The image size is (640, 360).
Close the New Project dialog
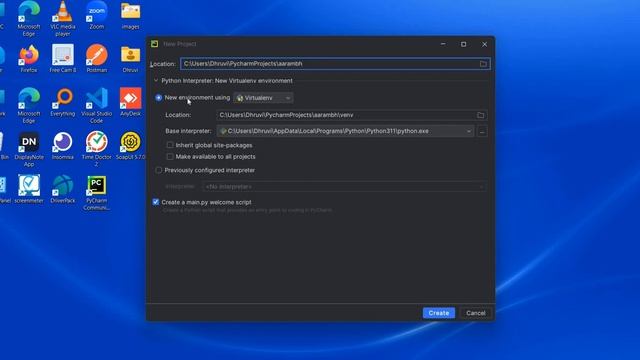484,44
